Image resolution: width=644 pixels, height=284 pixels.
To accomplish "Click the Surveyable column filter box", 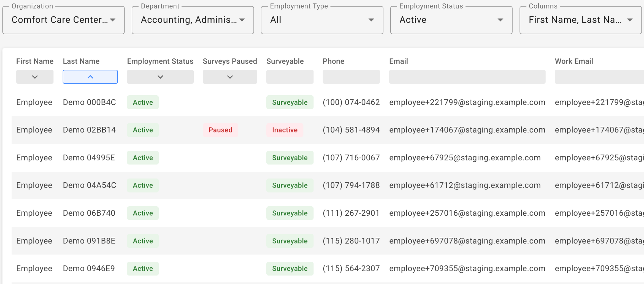I will pyautogui.click(x=290, y=77).
